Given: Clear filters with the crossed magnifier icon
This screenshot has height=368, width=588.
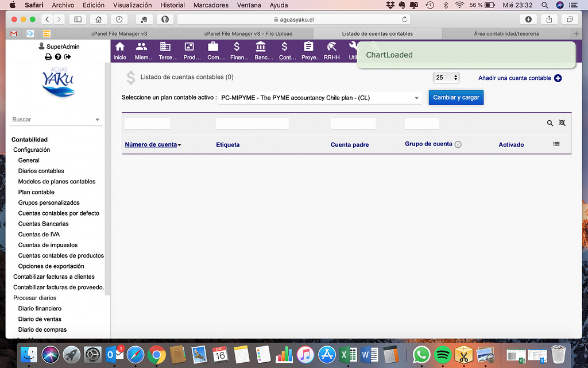Looking at the screenshot, I should pyautogui.click(x=562, y=122).
